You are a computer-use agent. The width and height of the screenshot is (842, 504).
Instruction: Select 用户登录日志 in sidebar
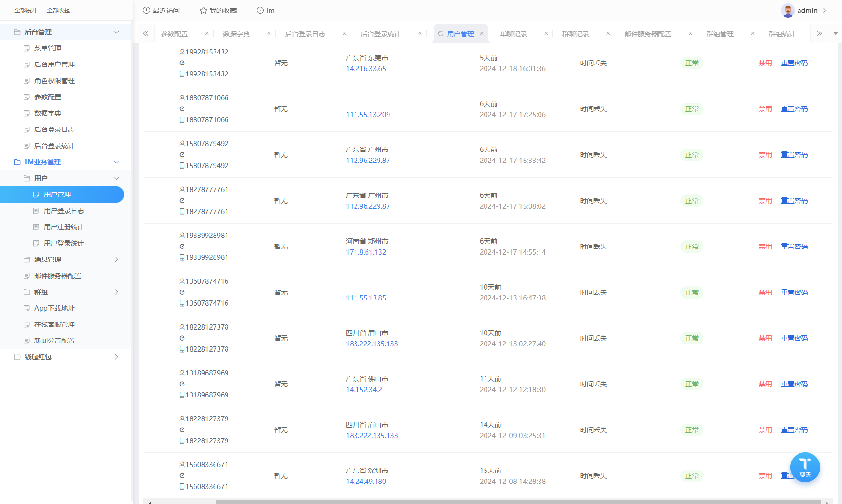tap(64, 211)
